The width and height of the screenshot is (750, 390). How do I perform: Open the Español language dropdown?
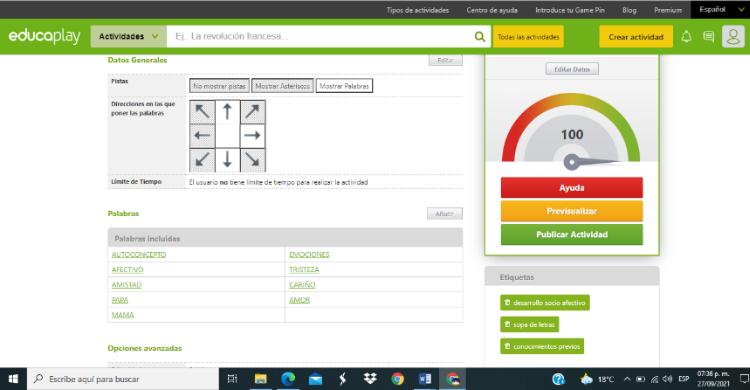(x=720, y=10)
